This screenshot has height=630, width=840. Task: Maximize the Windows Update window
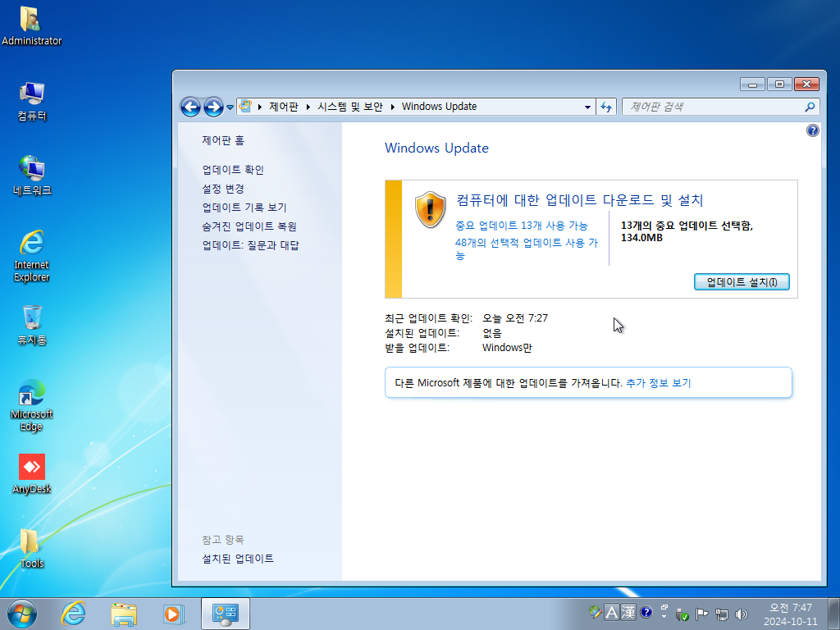pyautogui.click(x=779, y=84)
